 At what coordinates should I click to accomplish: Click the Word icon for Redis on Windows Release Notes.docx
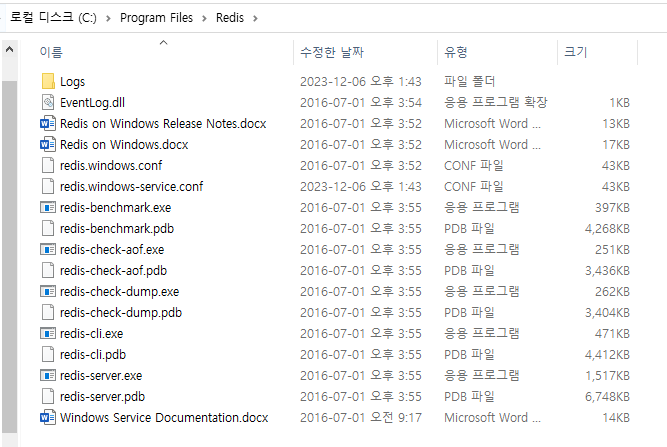click(48, 123)
